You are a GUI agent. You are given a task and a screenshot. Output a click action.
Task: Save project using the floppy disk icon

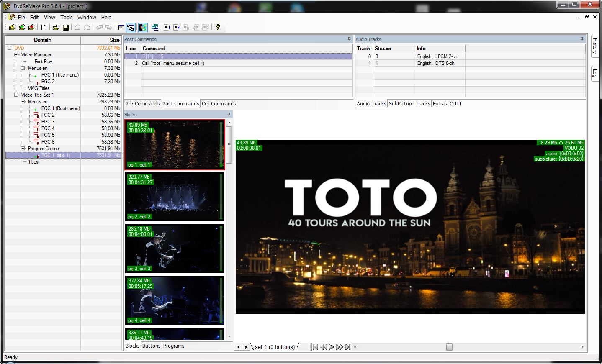66,28
